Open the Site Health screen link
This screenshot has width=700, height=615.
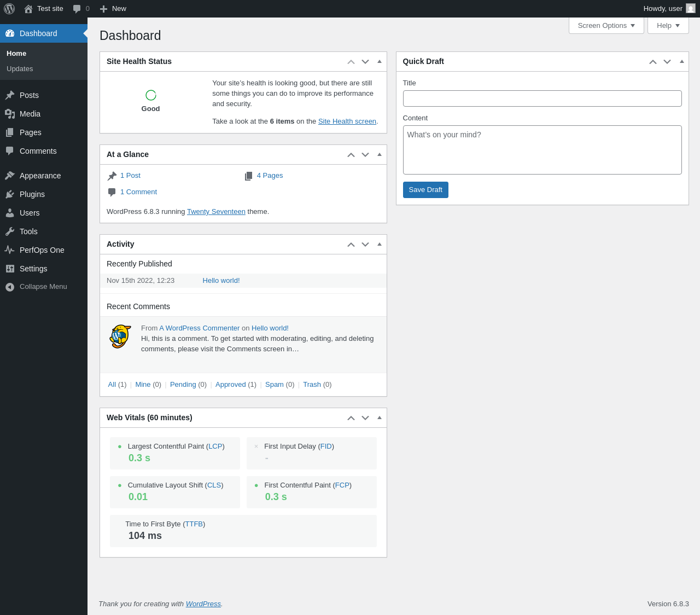point(347,121)
